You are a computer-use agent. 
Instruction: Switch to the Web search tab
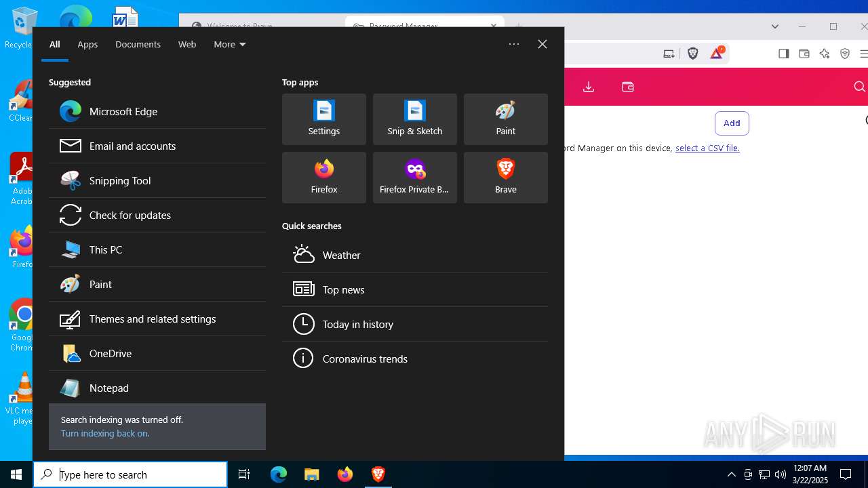(x=187, y=44)
